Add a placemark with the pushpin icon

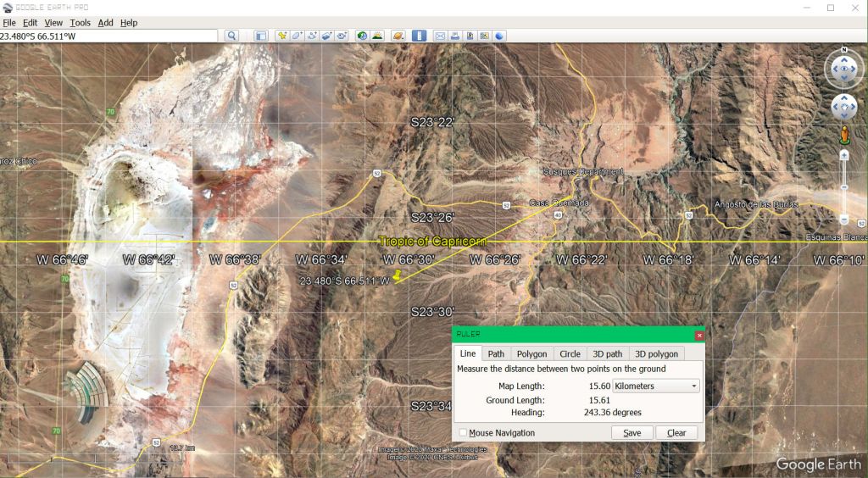tap(282, 36)
